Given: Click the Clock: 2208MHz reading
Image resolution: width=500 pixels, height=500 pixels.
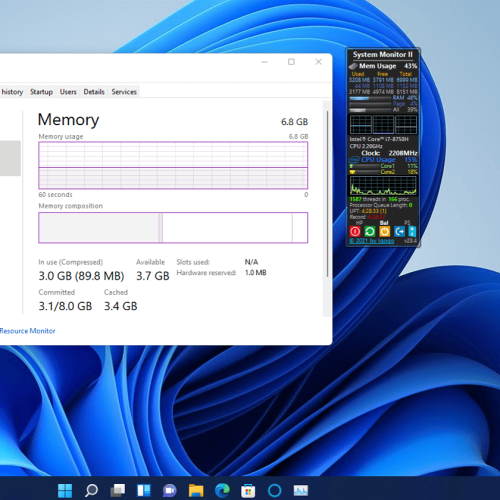Looking at the screenshot, I should click(x=389, y=153).
